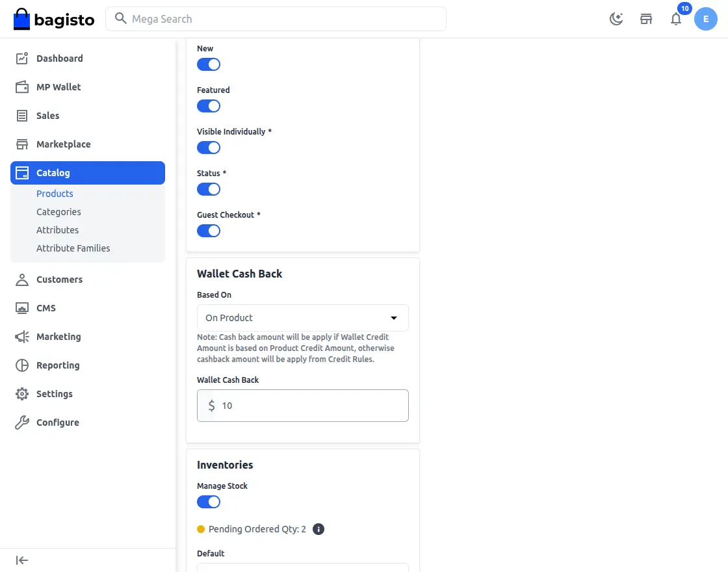The width and height of the screenshot is (728, 572).
Task: Click the info icon beside Pending Ordered Qty
Action: (318, 529)
